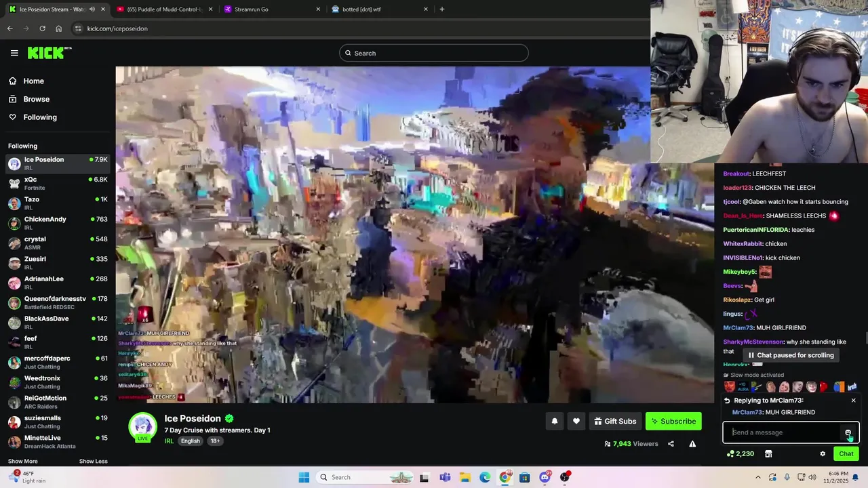Open Zuesirl channel in Following list
Screen dimensions: 868x488
tap(58, 262)
